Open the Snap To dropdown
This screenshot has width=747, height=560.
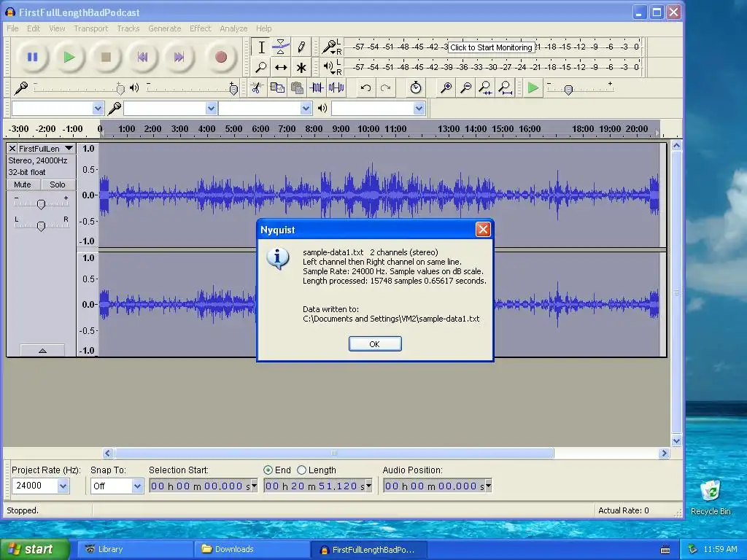[x=137, y=486]
